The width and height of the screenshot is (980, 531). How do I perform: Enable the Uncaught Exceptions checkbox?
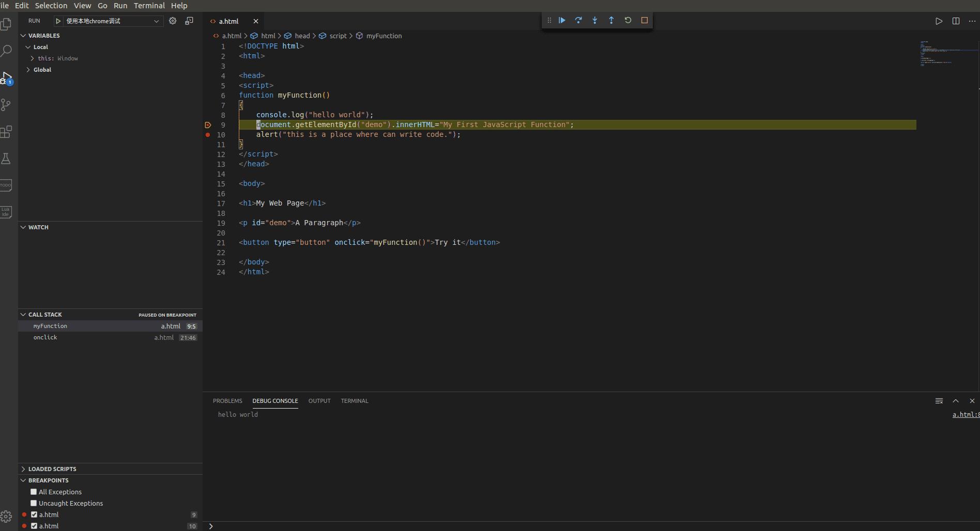point(34,503)
